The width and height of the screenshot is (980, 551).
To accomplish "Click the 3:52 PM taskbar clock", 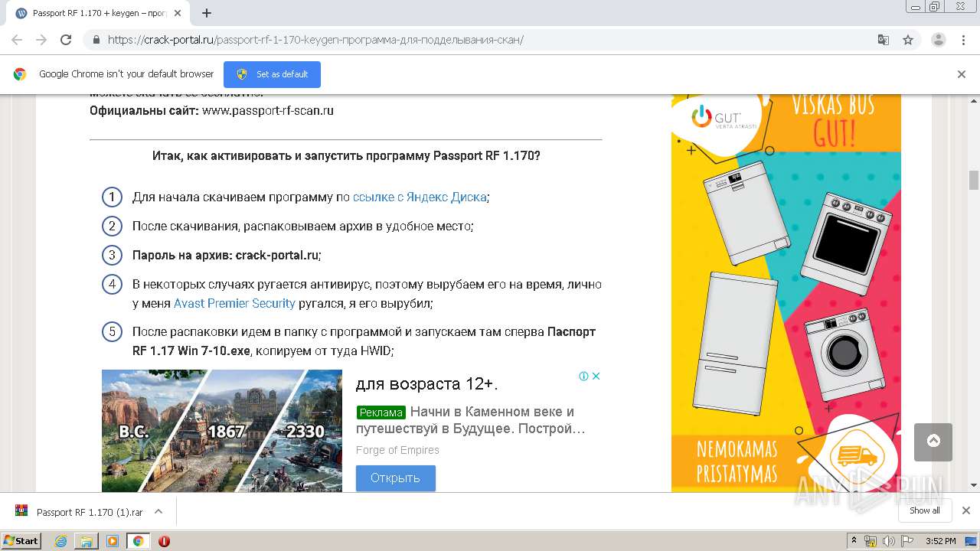I will [940, 541].
